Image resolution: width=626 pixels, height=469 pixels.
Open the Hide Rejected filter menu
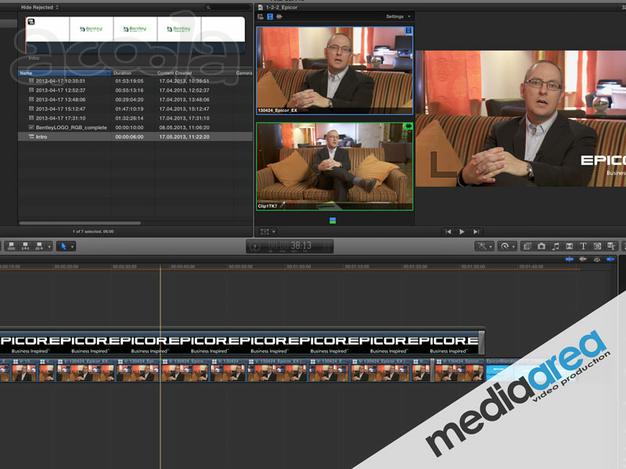40,7
